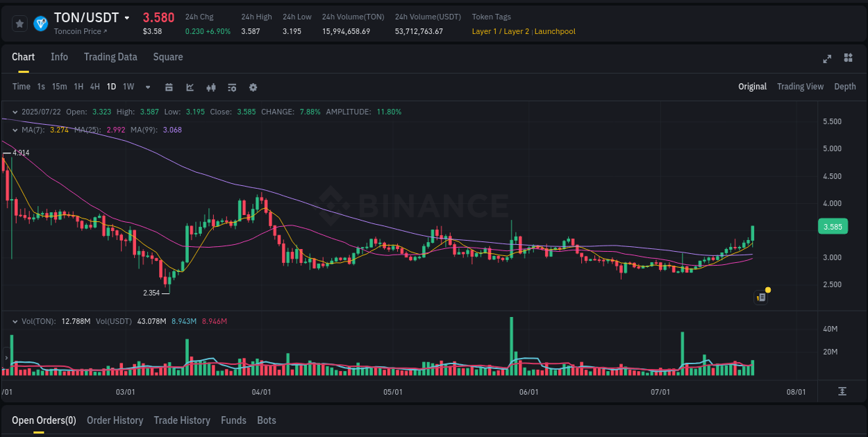The height and width of the screenshot is (437, 868).
Task: Open the grid layout icon top right
Action: pos(849,59)
